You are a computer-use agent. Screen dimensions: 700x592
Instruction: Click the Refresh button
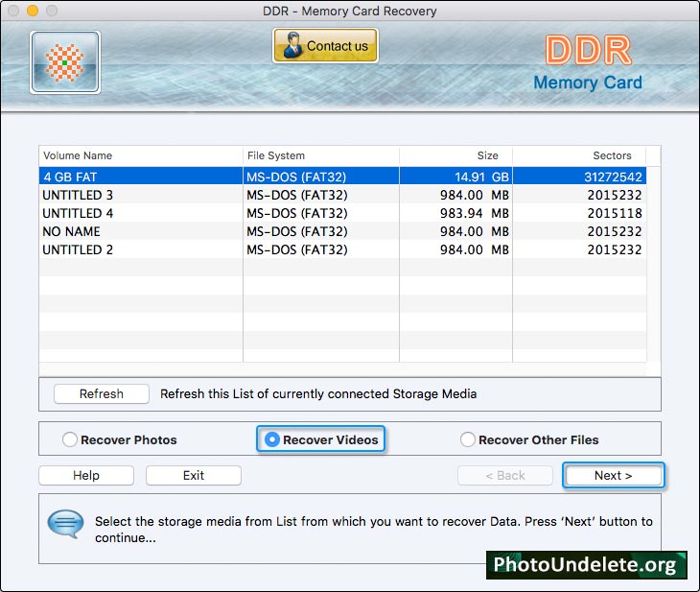point(102,393)
